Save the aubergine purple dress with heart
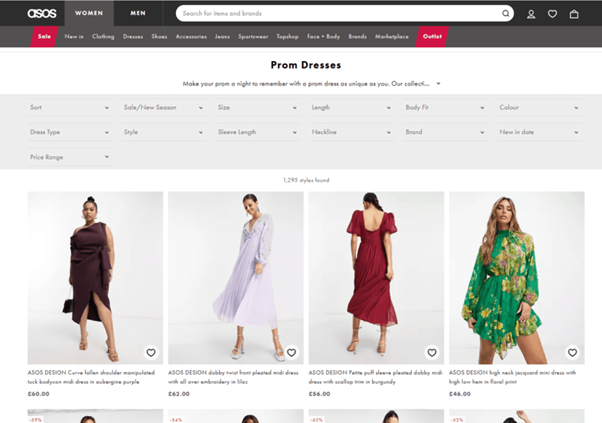Image resolution: width=602 pixels, height=423 pixels. click(x=151, y=352)
